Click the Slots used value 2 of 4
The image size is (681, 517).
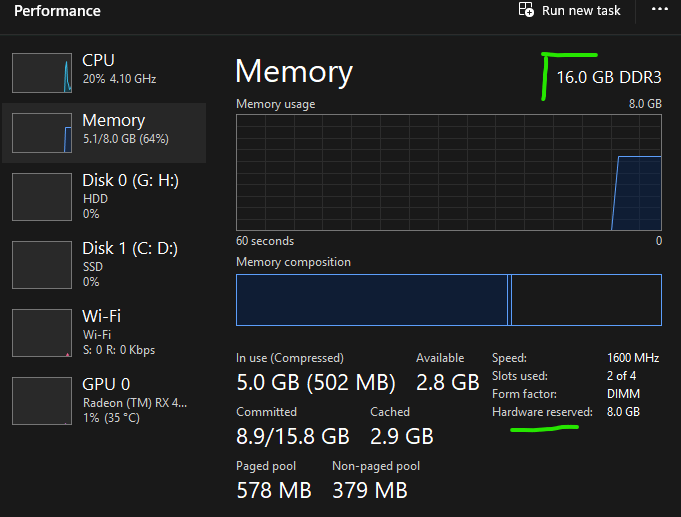click(x=621, y=376)
